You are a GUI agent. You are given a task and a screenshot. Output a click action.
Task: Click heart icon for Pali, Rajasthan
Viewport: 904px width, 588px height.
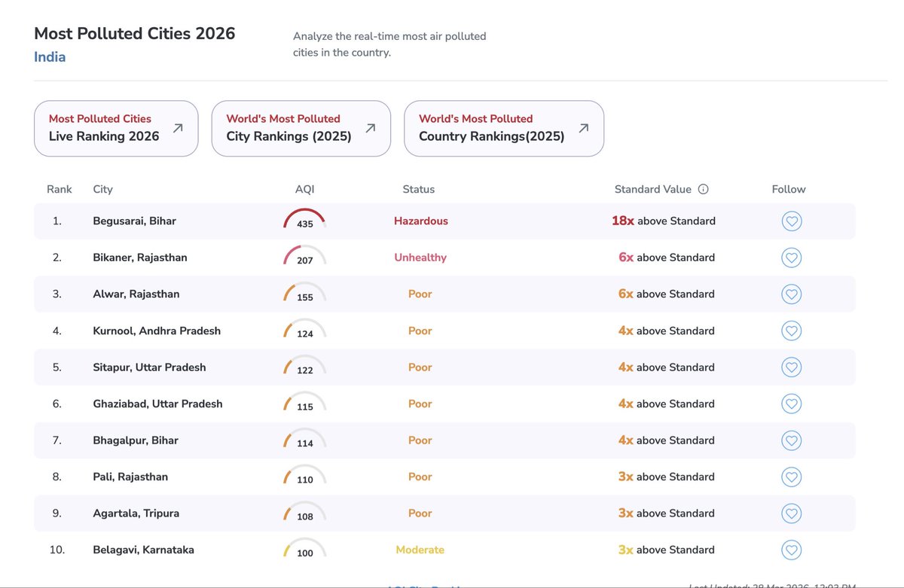(791, 477)
